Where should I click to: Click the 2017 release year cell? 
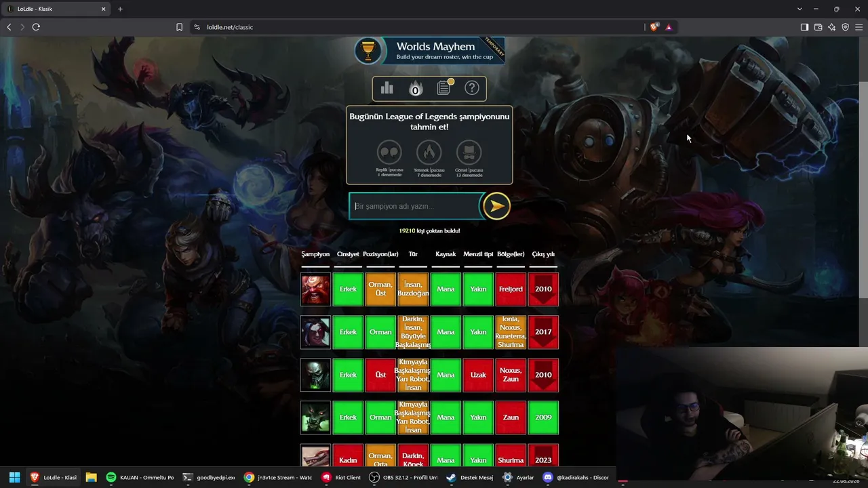pos(543,332)
